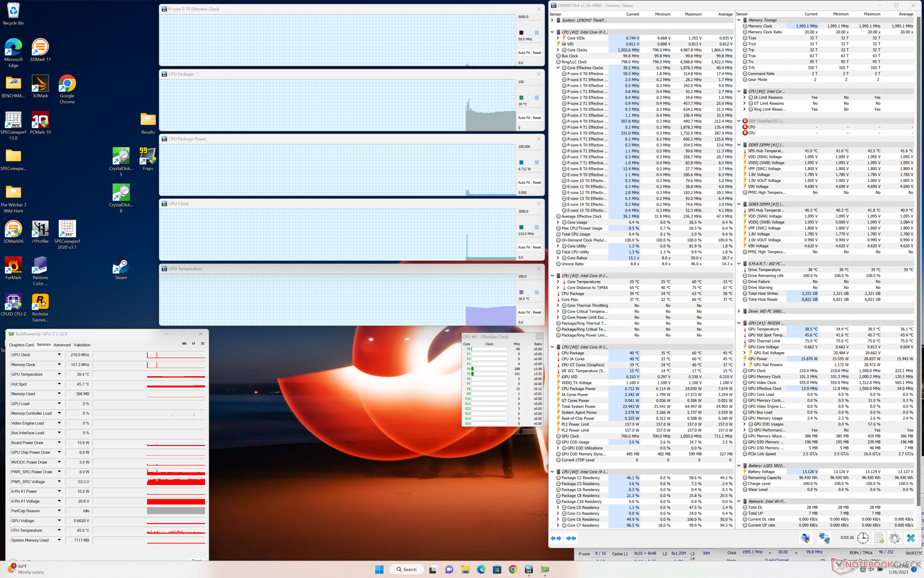Click Reset in CPU Package Power graph

(x=537, y=183)
